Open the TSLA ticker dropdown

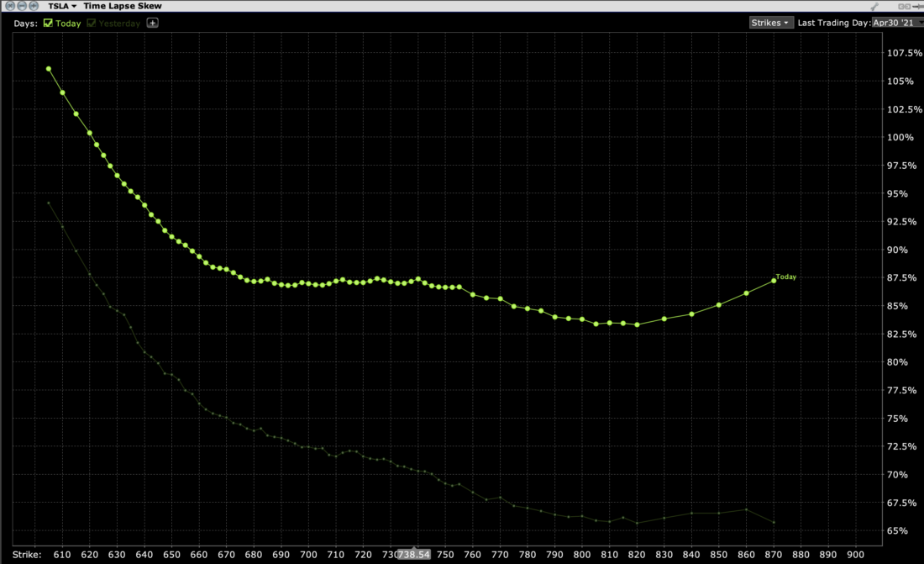coord(63,6)
